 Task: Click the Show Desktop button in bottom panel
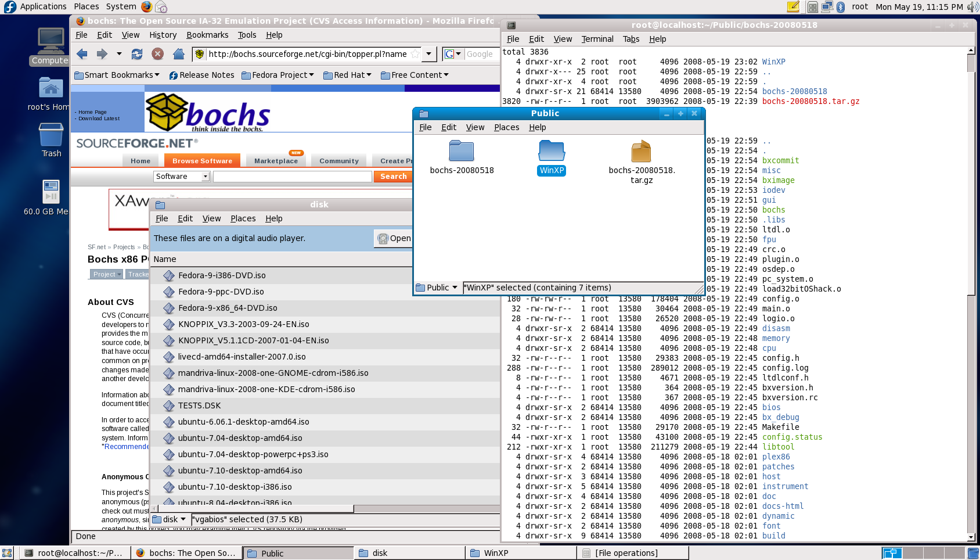pyautogui.click(x=7, y=553)
